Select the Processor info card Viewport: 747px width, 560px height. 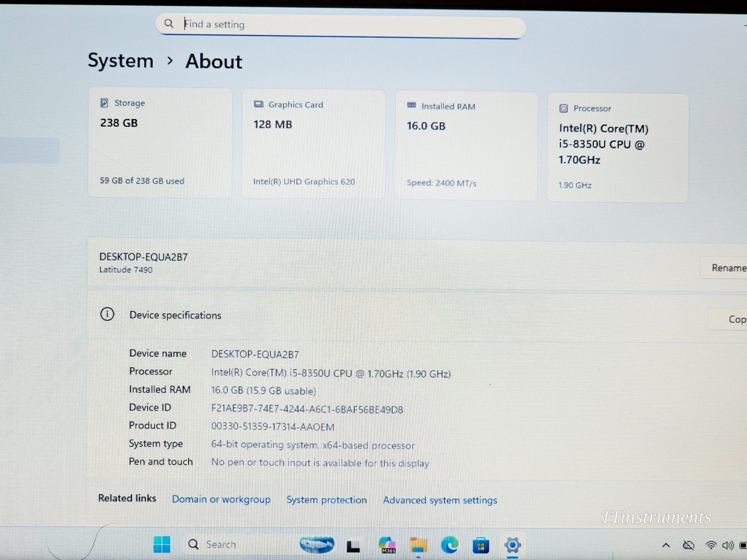[x=618, y=148]
